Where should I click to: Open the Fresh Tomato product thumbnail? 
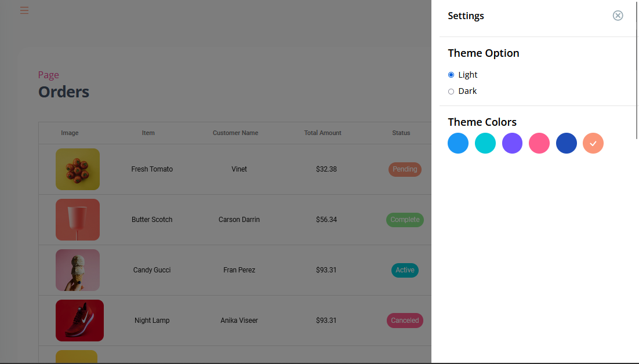[x=78, y=169]
